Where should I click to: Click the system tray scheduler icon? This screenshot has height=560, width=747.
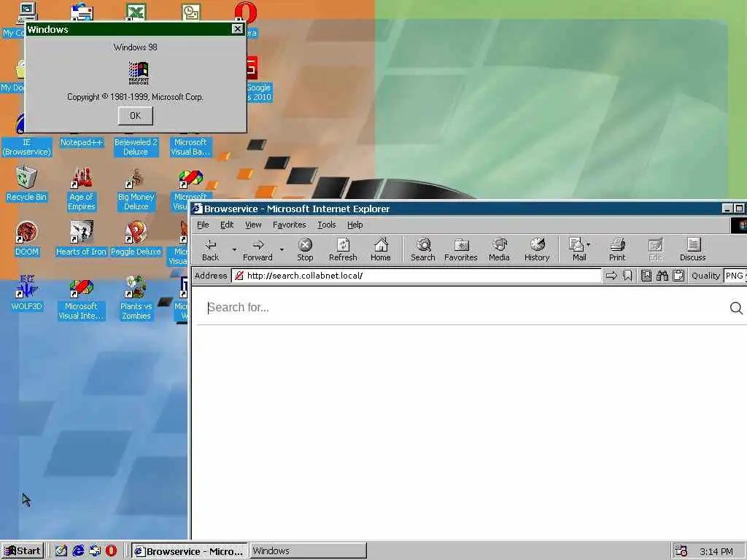681,551
